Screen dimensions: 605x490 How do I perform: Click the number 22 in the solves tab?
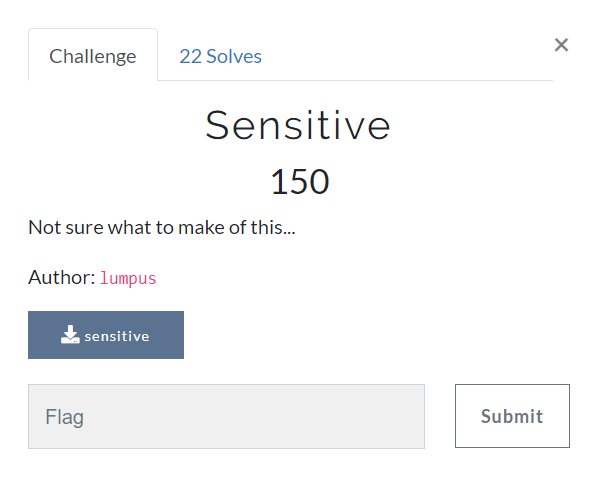coord(190,56)
